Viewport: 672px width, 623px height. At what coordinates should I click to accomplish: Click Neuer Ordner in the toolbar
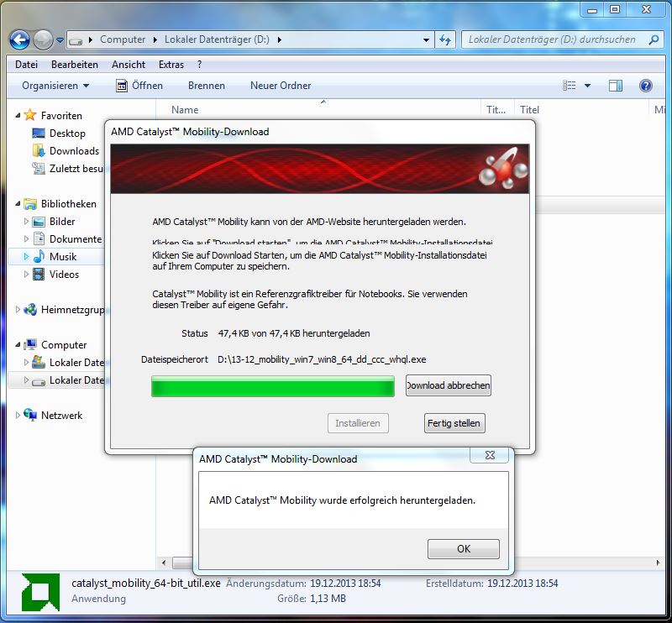[x=281, y=86]
